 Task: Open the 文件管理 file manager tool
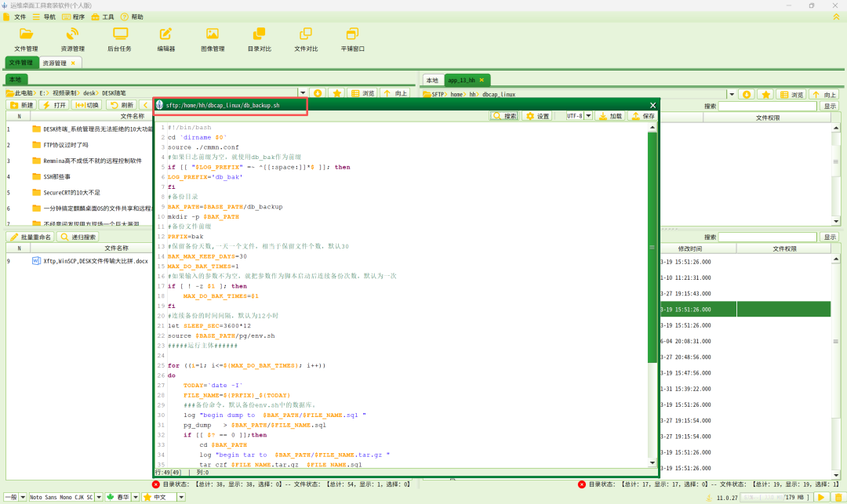26,38
